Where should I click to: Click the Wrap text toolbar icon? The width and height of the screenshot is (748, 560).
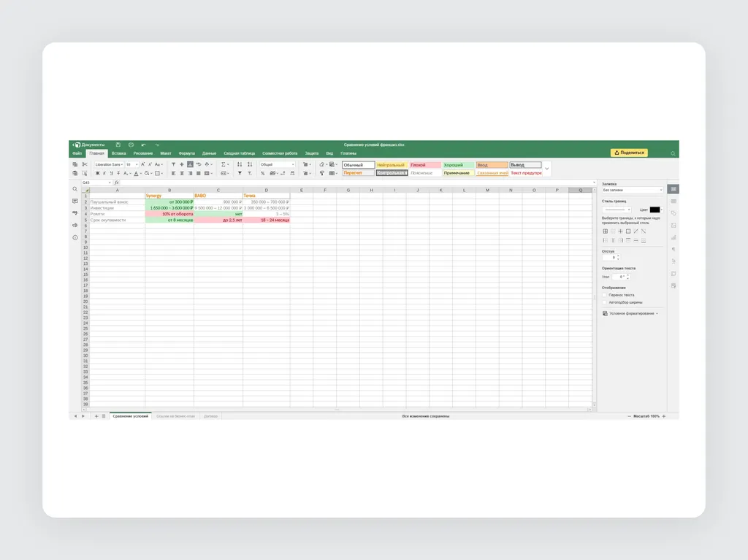[199, 164]
